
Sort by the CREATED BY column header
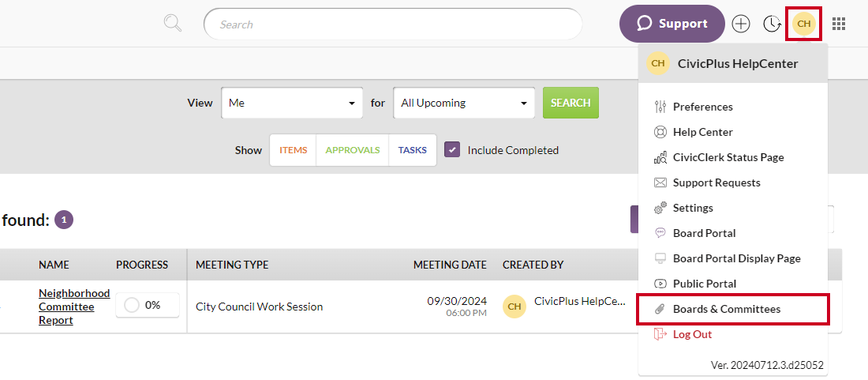(x=533, y=265)
